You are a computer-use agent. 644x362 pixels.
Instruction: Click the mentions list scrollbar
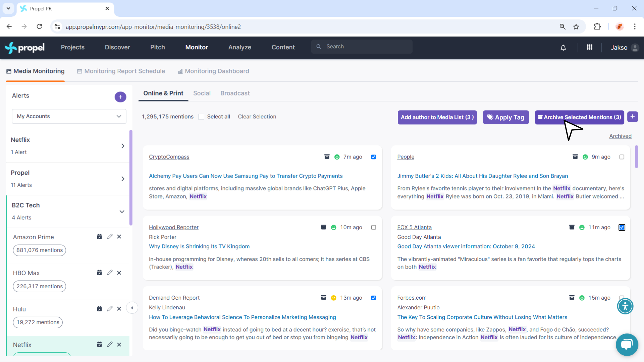[x=636, y=157]
